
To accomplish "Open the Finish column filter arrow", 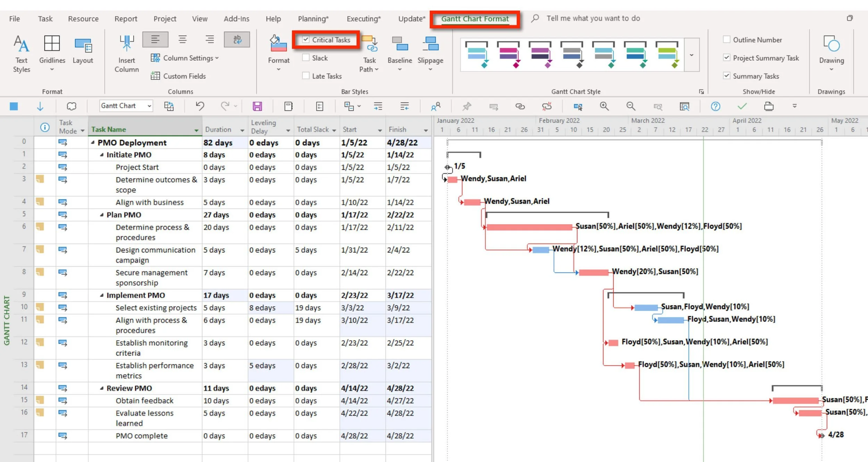I will click(426, 131).
